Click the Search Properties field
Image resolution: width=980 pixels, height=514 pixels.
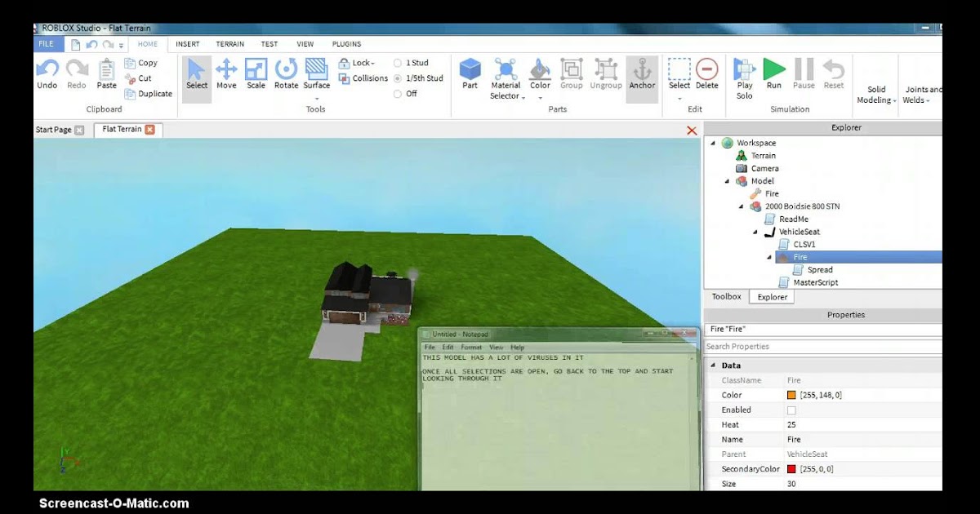pyautogui.click(x=822, y=347)
